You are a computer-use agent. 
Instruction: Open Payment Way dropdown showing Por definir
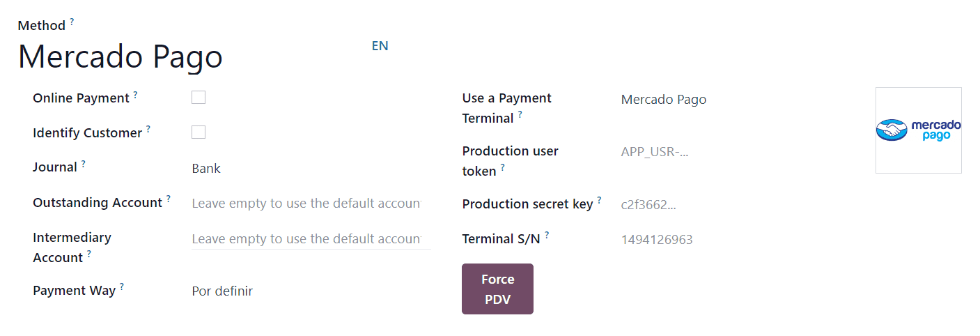(x=306, y=291)
